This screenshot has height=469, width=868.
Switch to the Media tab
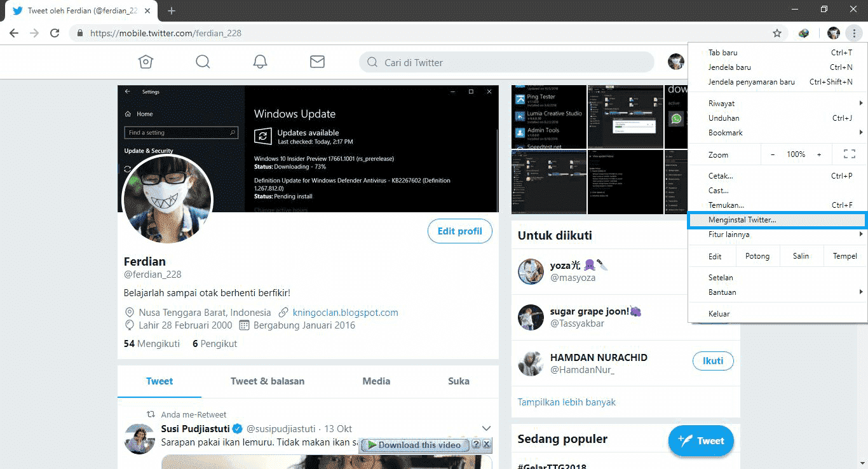(x=376, y=381)
